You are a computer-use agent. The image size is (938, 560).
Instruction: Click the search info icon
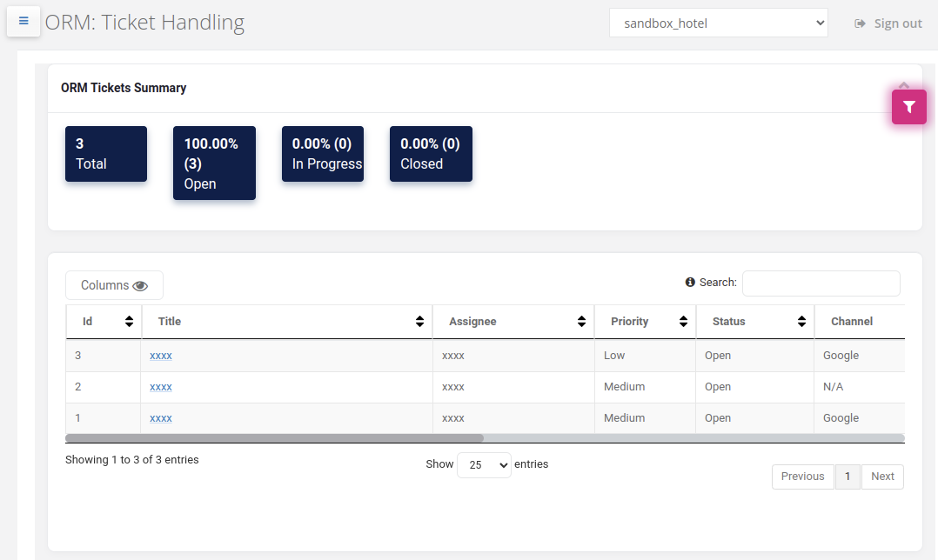[x=690, y=282]
